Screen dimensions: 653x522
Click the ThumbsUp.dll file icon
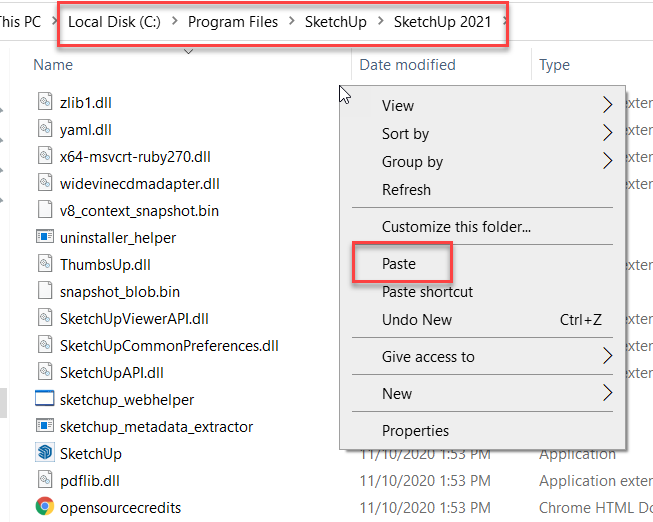44,265
